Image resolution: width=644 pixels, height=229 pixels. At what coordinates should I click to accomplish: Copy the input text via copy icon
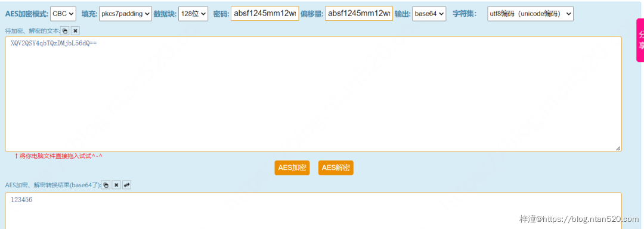[65, 31]
